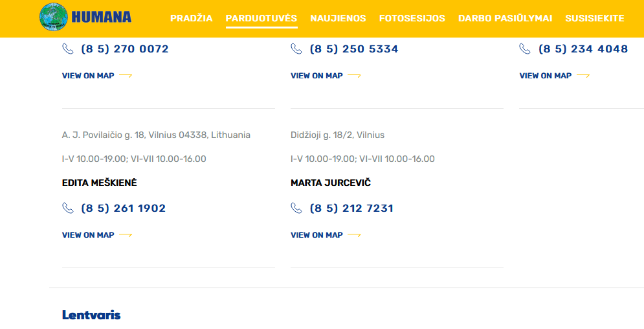Click phone icon beside (8 5) 250 5334
This screenshot has width=644, height=329.
(x=296, y=49)
